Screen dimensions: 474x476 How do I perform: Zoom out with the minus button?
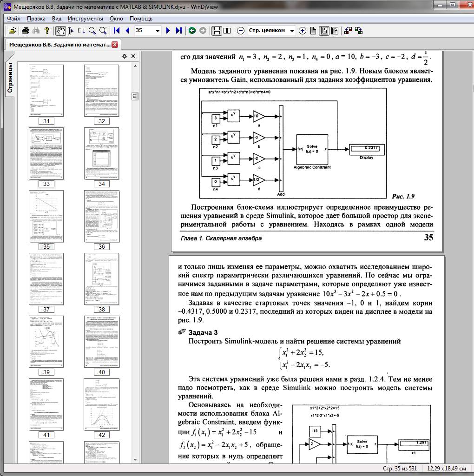[241, 31]
